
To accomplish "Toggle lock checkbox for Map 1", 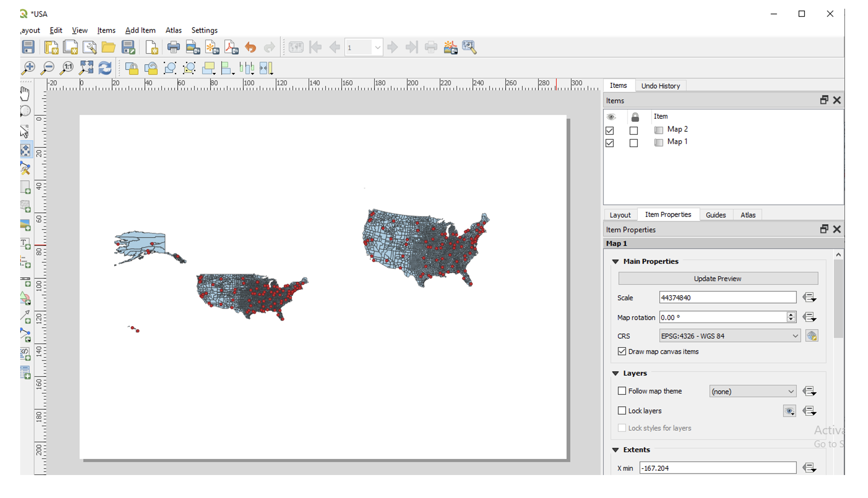I will [634, 143].
